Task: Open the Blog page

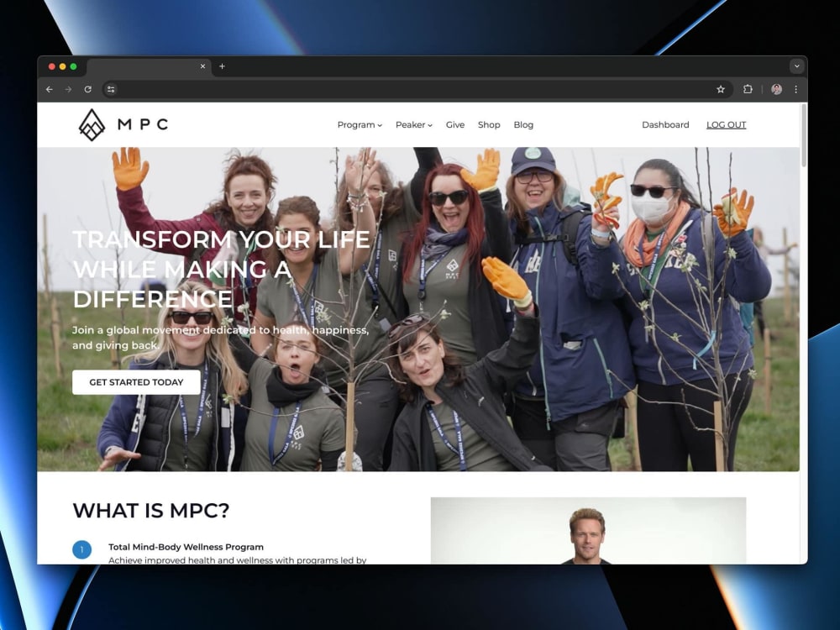Action: click(x=523, y=125)
